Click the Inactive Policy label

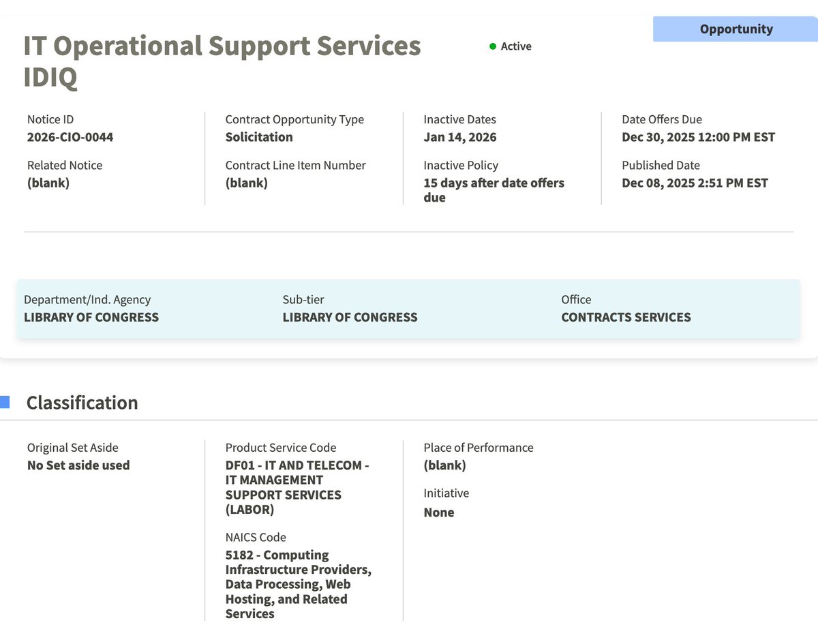[461, 165]
